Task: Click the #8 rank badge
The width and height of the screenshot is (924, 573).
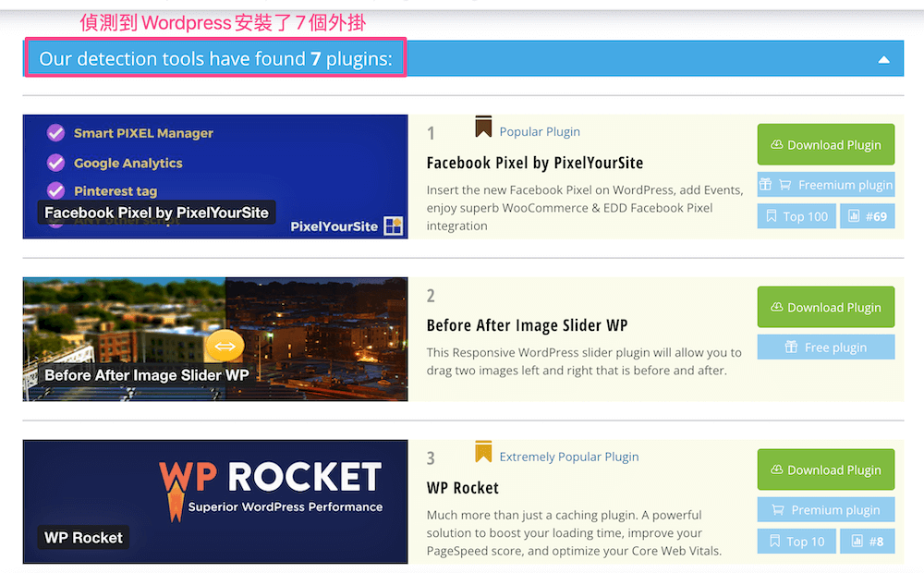Action: click(867, 542)
